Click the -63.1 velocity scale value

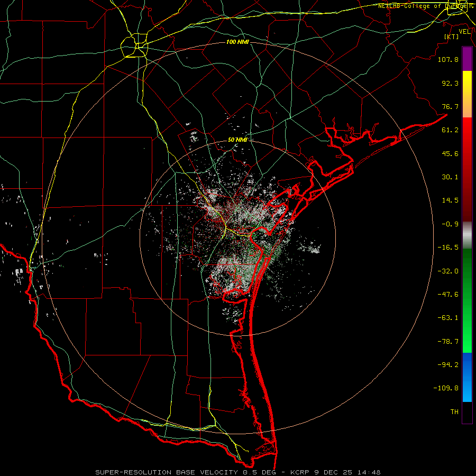(x=448, y=318)
